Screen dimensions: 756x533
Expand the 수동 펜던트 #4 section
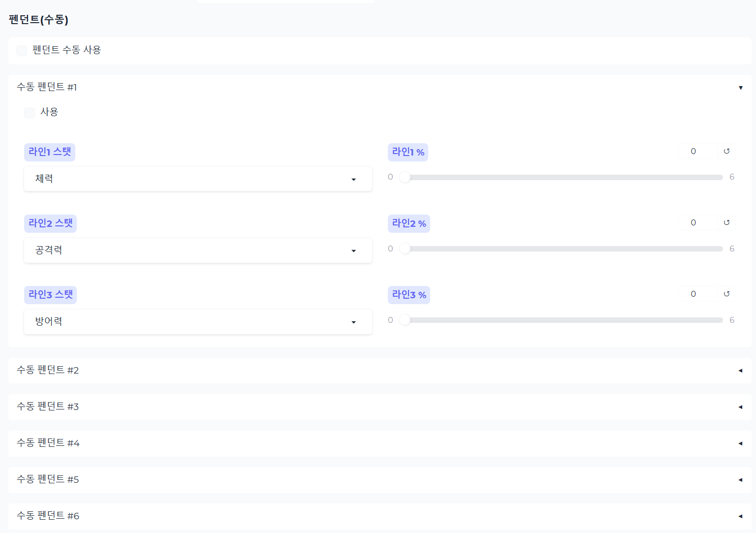point(740,443)
